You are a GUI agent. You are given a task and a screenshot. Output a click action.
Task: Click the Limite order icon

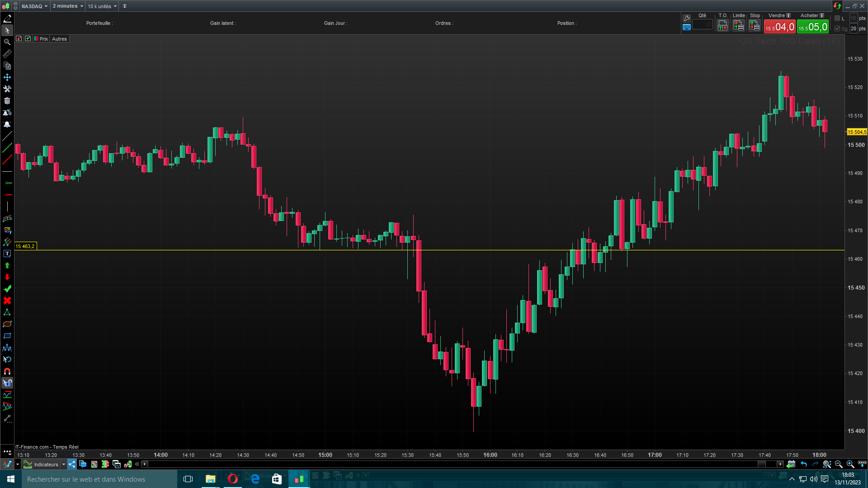(x=738, y=26)
